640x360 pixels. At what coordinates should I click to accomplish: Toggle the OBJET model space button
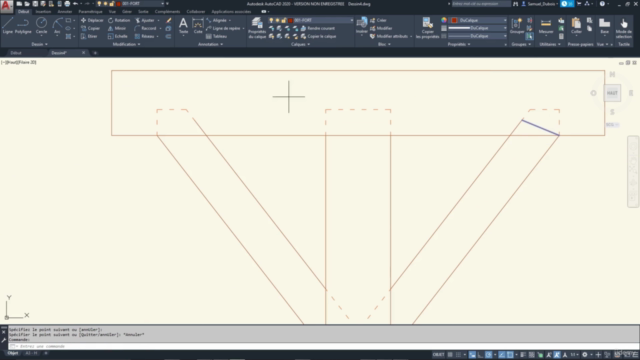coord(438,355)
